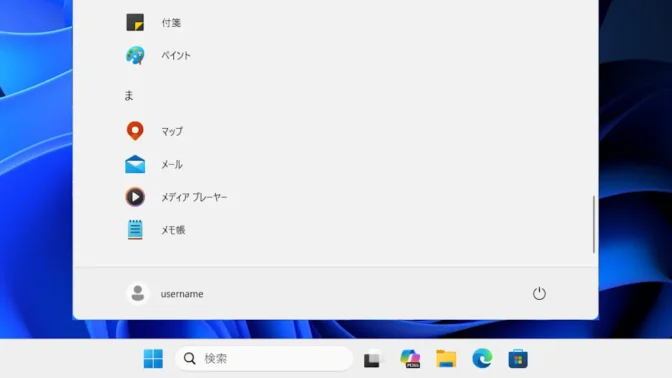Viewport: 672px width, 378px height.
Task: Click the magnifier icon in search box
Action: pyautogui.click(x=189, y=358)
